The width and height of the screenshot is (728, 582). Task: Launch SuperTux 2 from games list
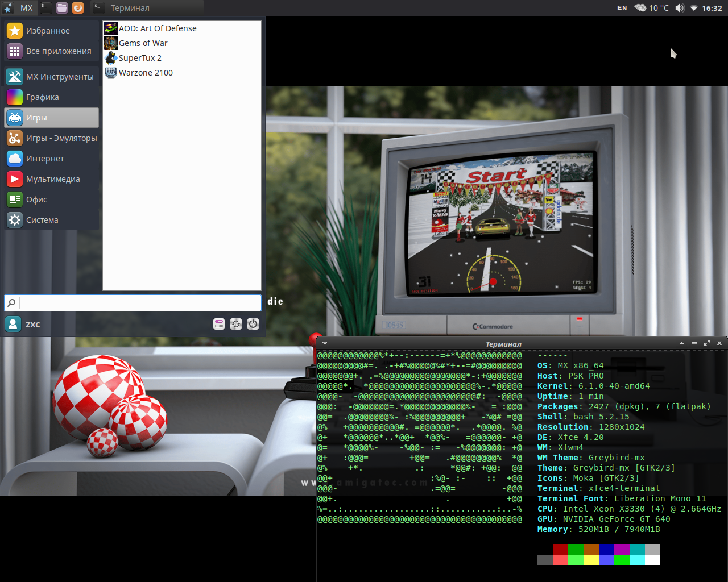(139, 58)
